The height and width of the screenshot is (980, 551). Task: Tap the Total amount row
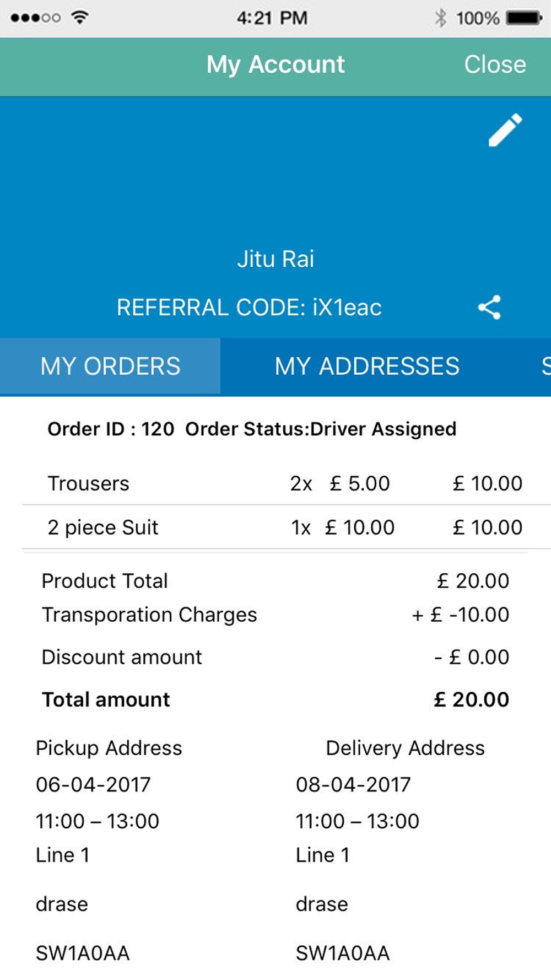point(275,699)
